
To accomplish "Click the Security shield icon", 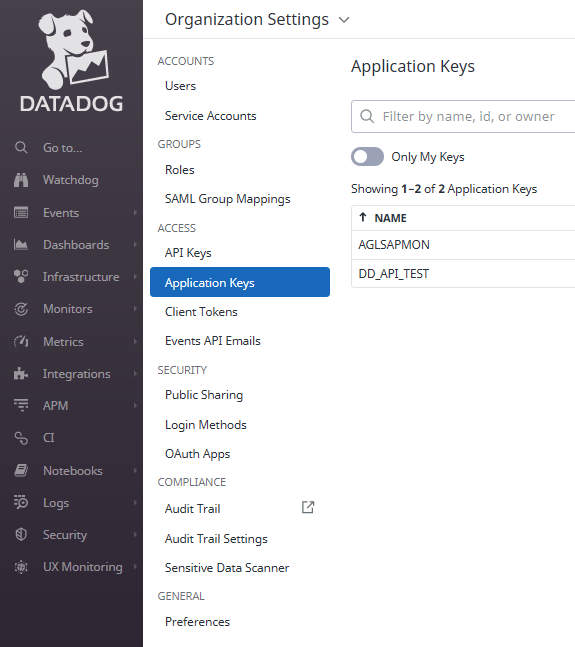I will (x=21, y=534).
